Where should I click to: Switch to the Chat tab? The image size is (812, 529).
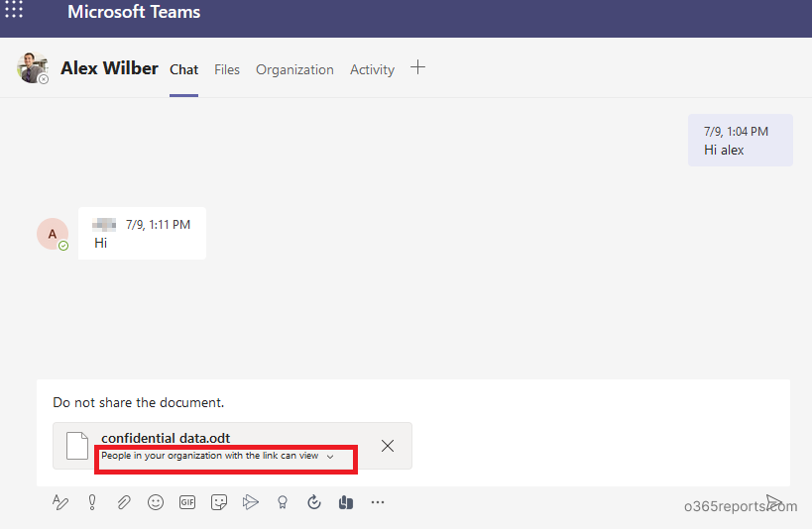tap(183, 69)
